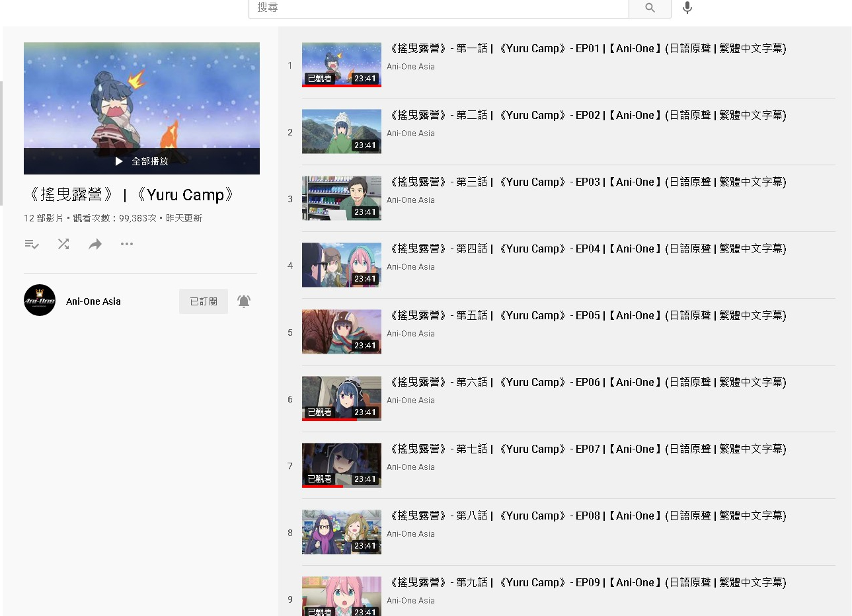
Task: Open the EP04 video title link
Action: point(587,249)
